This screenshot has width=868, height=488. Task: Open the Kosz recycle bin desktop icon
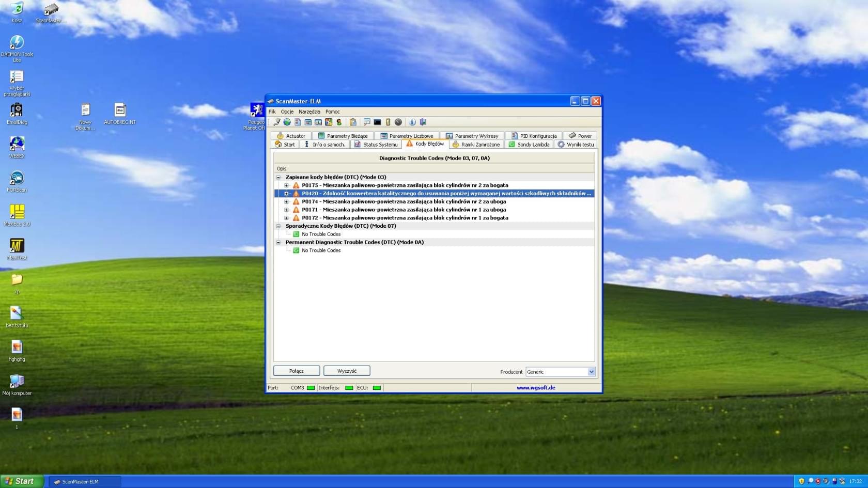(x=17, y=12)
